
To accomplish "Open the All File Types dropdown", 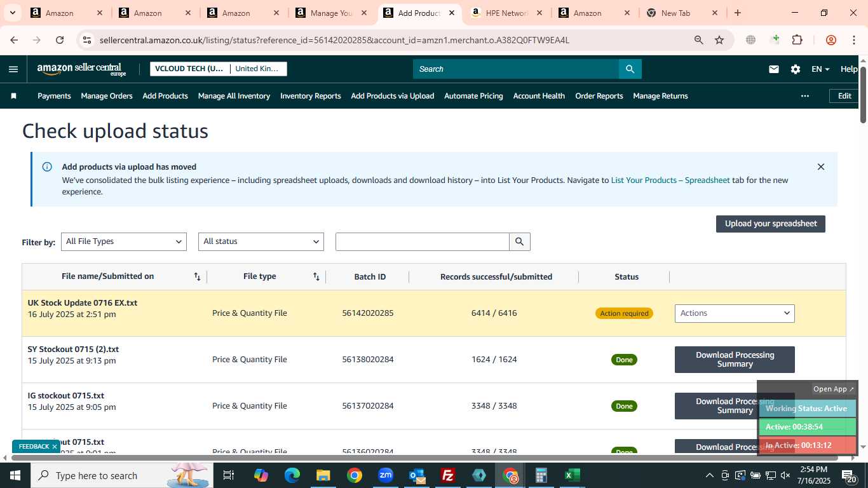I will point(124,241).
